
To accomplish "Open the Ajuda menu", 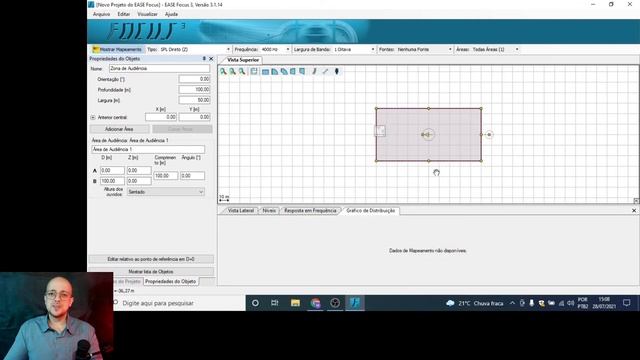I will pos(171,14).
